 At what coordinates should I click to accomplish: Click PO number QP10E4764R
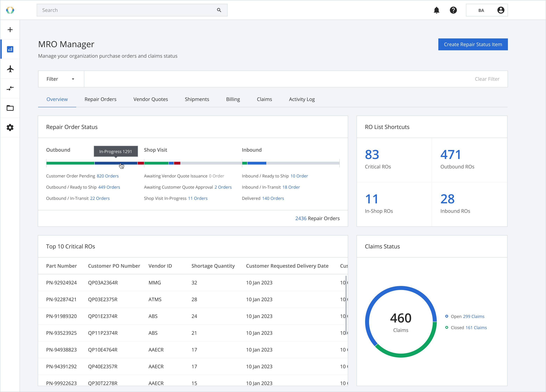pos(103,350)
